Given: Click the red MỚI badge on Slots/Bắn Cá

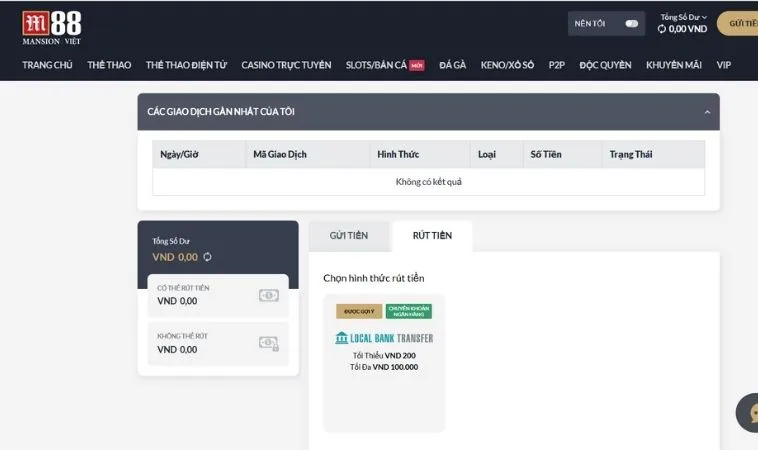Looking at the screenshot, I should click(417, 65).
